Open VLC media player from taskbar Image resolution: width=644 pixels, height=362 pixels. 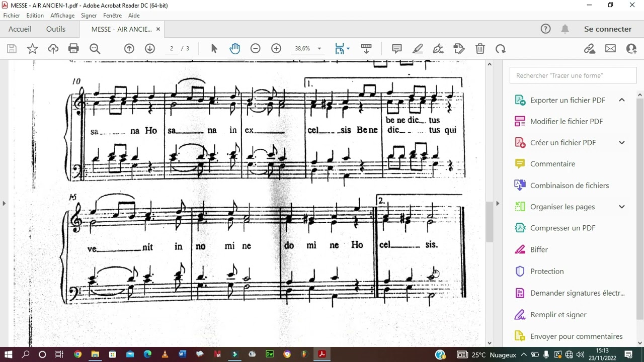(x=165, y=354)
